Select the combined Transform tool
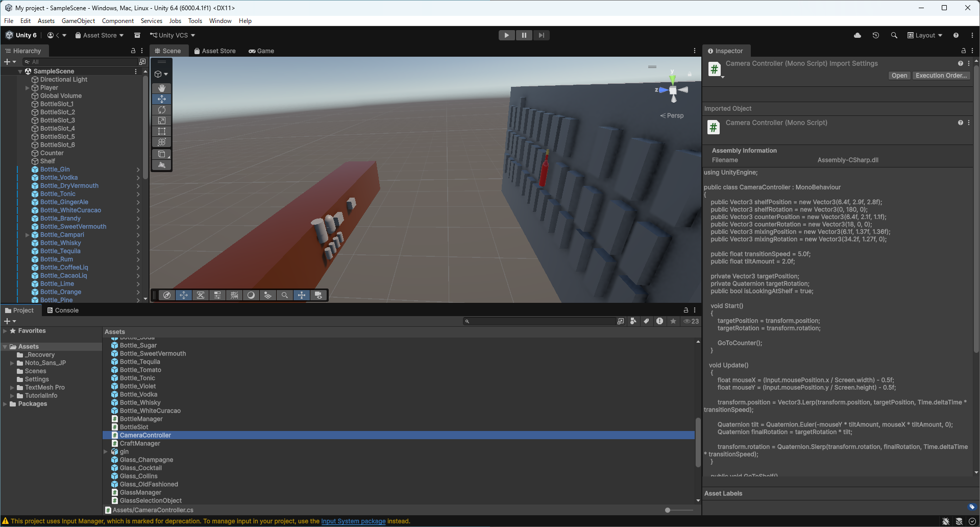Image resolution: width=980 pixels, height=527 pixels. (x=162, y=142)
